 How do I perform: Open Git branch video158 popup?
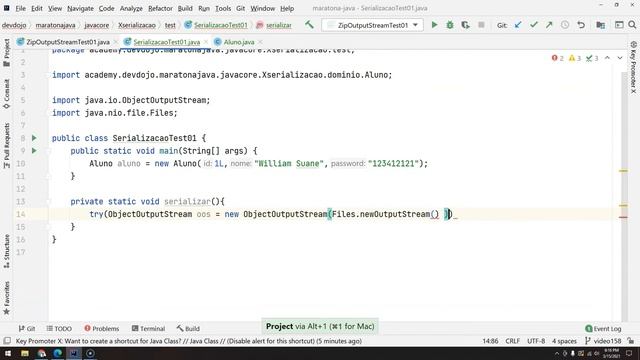[x=603, y=341]
